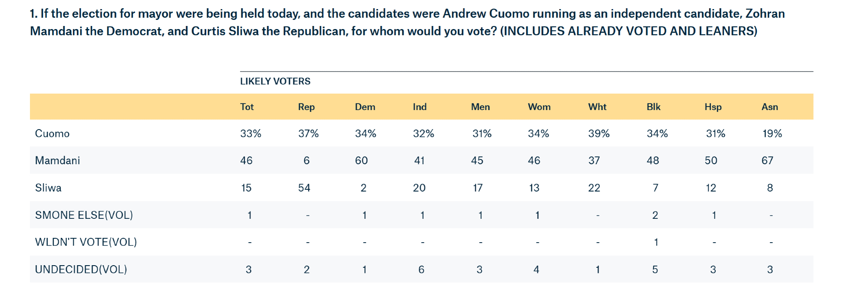Select the UNDECIDED(VOL) row label
The image size is (868, 289).
coord(81,270)
